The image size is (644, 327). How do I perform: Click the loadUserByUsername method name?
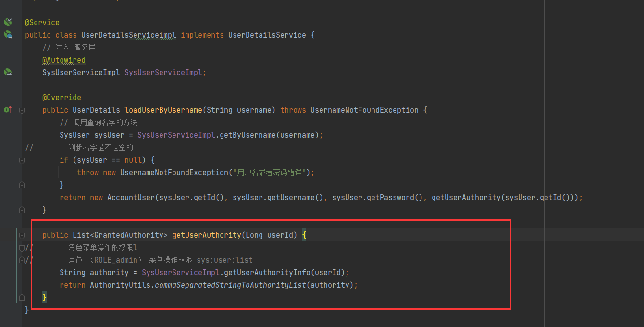pyautogui.click(x=163, y=110)
